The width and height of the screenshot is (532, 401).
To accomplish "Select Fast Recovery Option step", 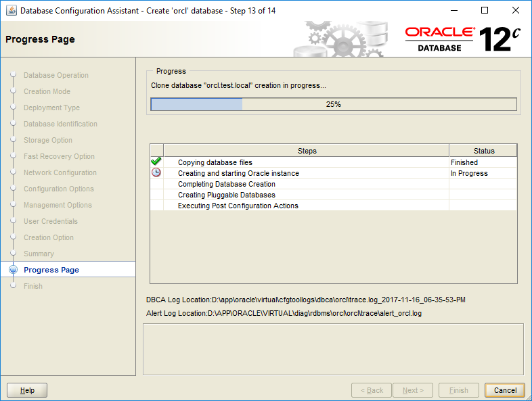I will coord(59,156).
